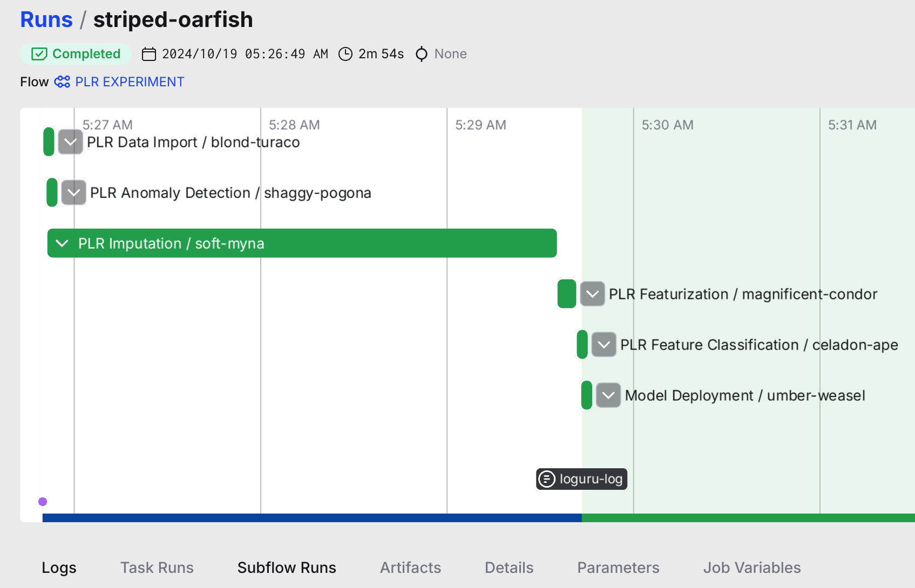The height and width of the screenshot is (588, 915).
Task: Click the PLR Data Import green run bar
Action: [49, 142]
